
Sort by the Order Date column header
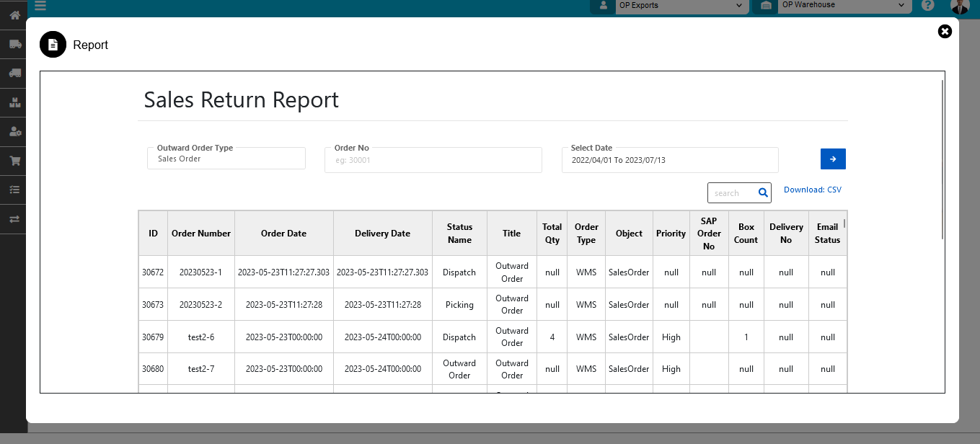[283, 234]
